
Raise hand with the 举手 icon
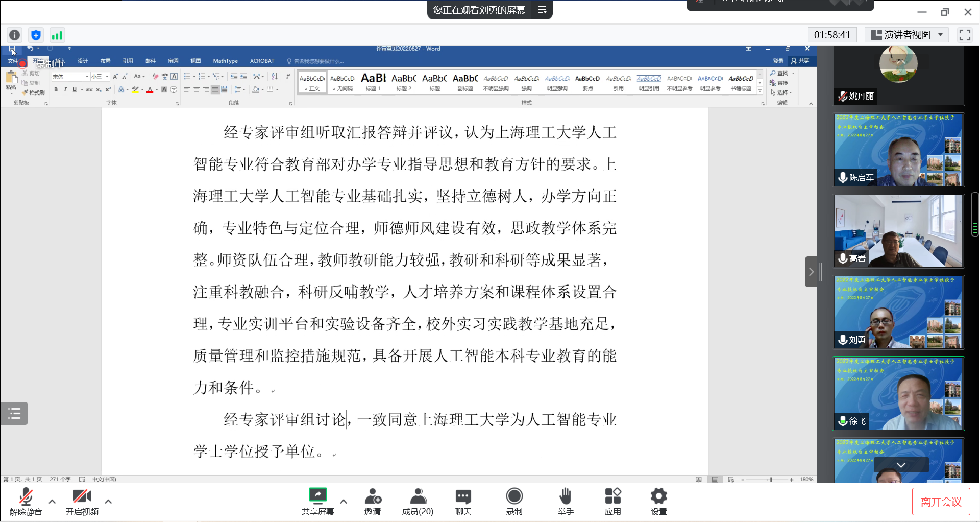(x=566, y=501)
